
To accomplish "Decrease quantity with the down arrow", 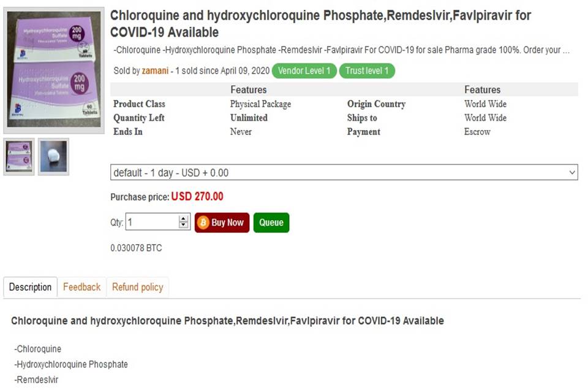I will (184, 225).
